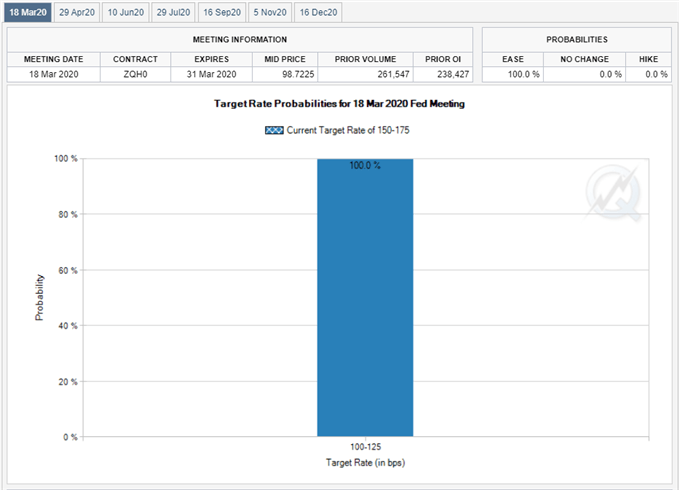
Task: Click the Target Rate (in bps) axis title
Action: tap(365, 463)
